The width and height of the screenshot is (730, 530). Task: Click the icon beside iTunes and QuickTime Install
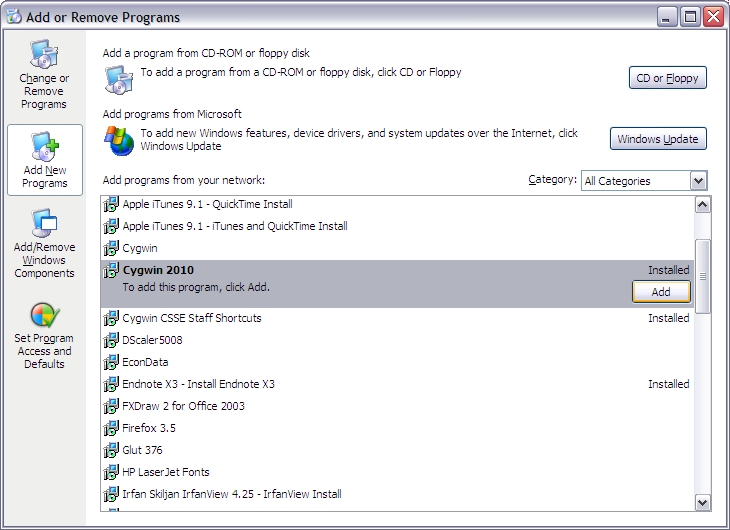[x=111, y=226]
